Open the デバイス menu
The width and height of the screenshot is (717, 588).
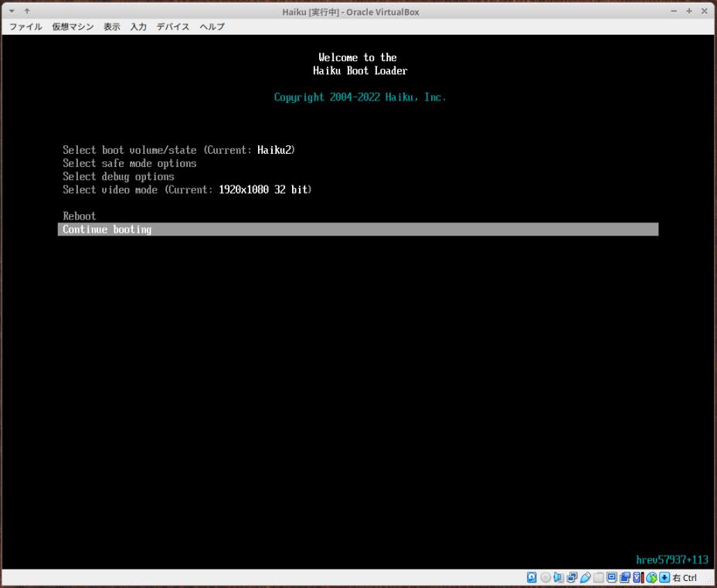coord(173,26)
